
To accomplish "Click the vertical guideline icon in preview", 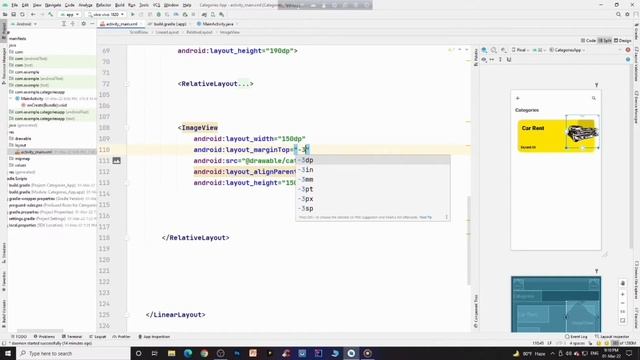I will (500, 60).
